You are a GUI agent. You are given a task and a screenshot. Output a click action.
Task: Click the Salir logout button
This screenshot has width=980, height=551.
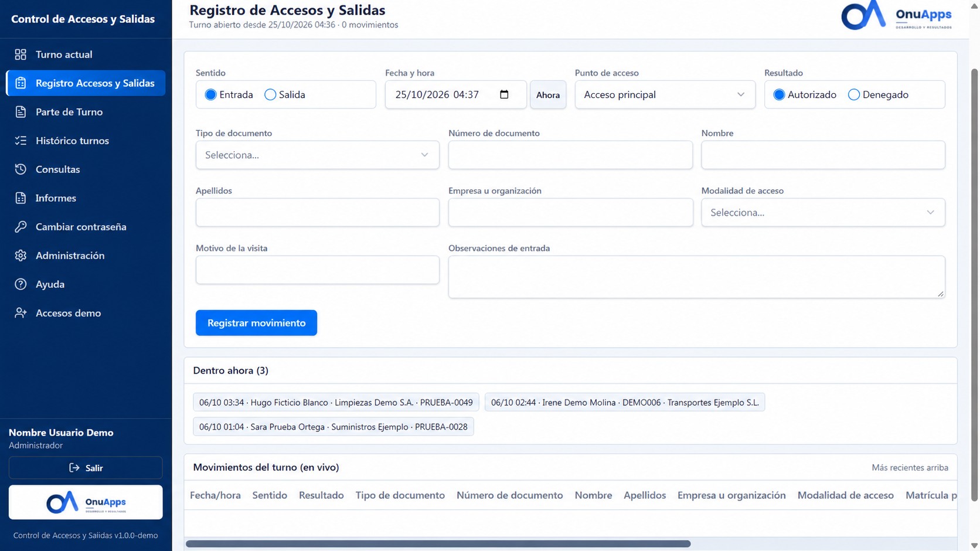[86, 468]
